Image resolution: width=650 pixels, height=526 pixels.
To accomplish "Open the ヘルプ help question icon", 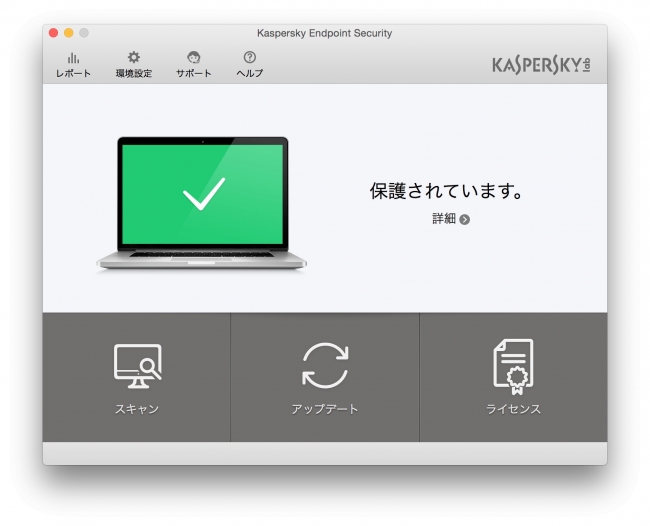I will point(250,57).
